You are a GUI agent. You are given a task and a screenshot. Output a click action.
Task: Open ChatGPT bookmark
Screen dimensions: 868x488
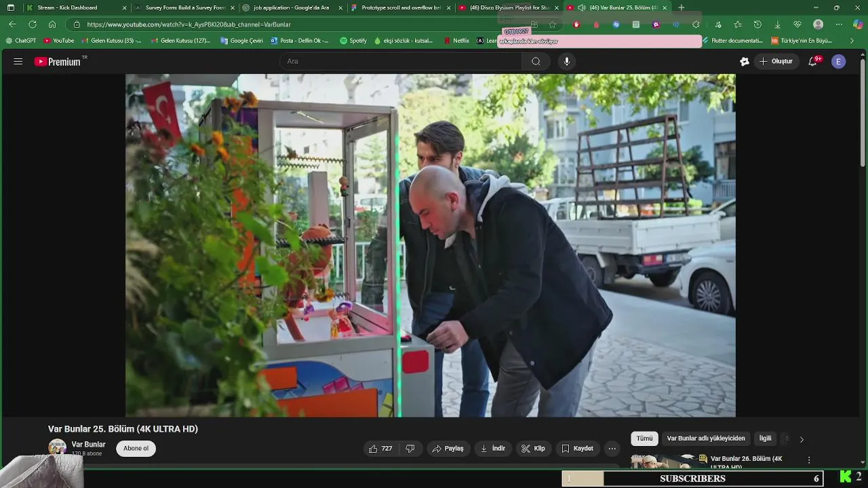(x=21, y=41)
